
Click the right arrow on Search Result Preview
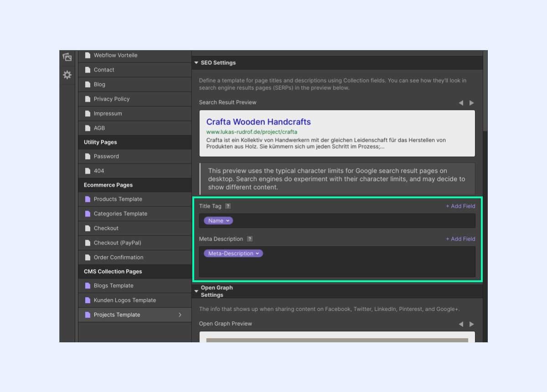click(472, 103)
